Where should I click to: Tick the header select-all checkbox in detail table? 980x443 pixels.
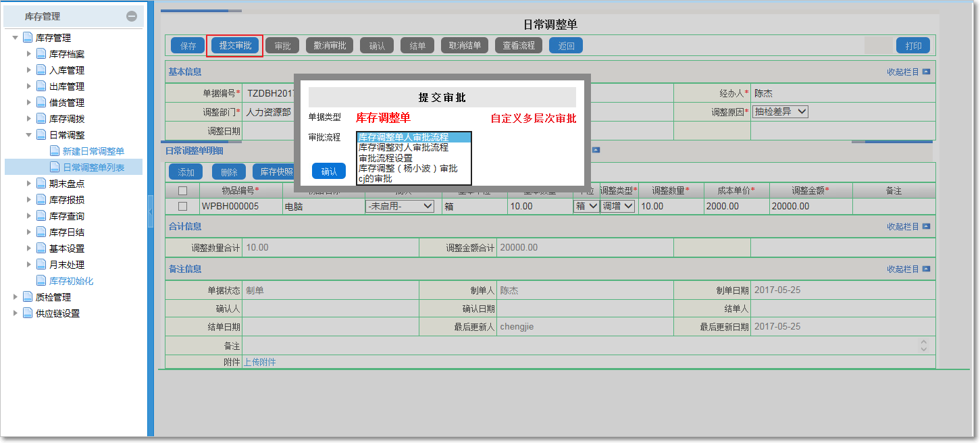tap(182, 191)
